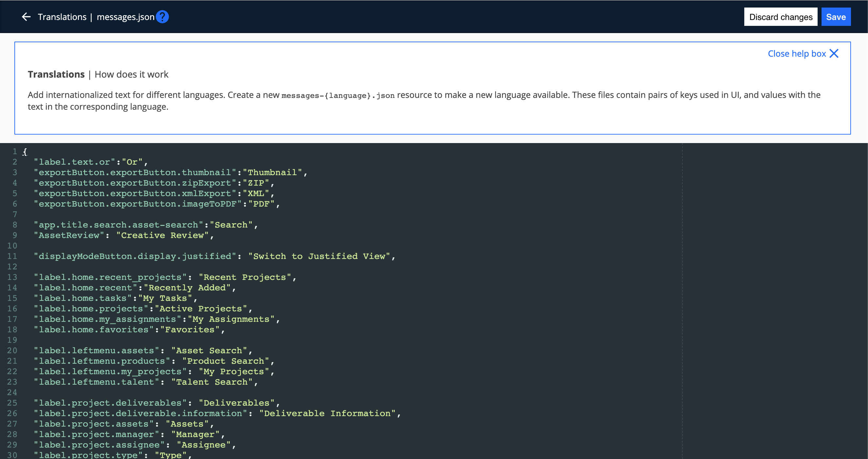The image size is (868, 459).
Task: Click line number 19 in the gutter
Action: click(12, 340)
